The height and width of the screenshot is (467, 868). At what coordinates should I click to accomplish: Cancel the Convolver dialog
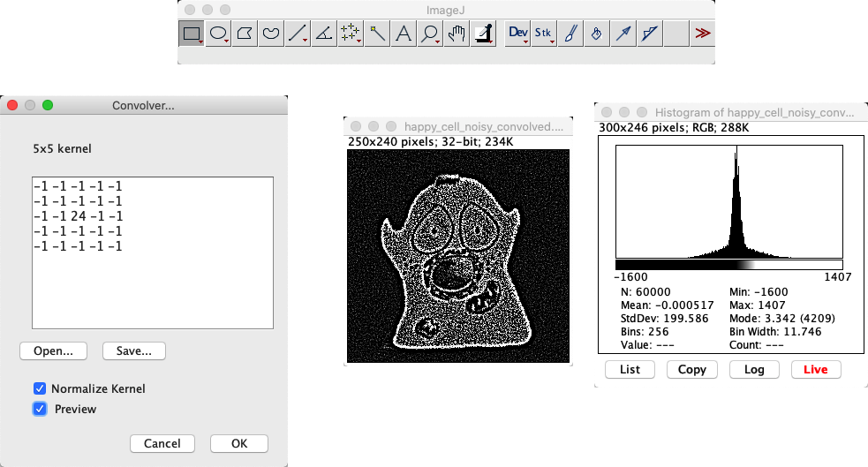coord(162,443)
